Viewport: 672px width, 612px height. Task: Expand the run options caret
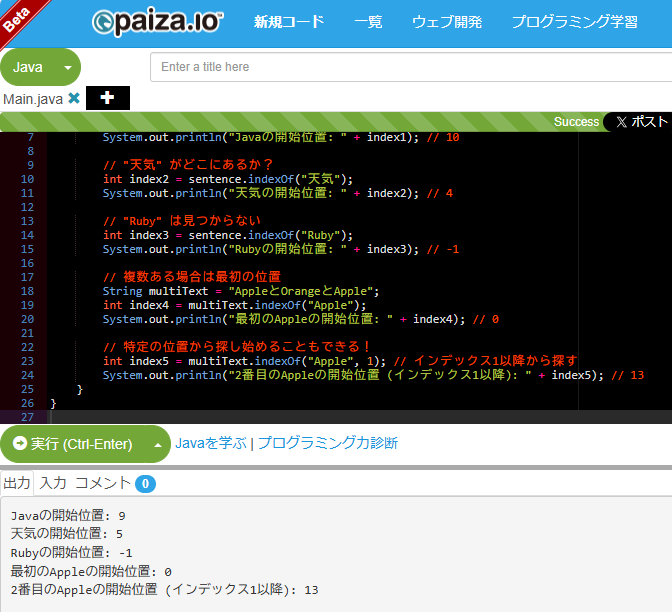tap(158, 444)
